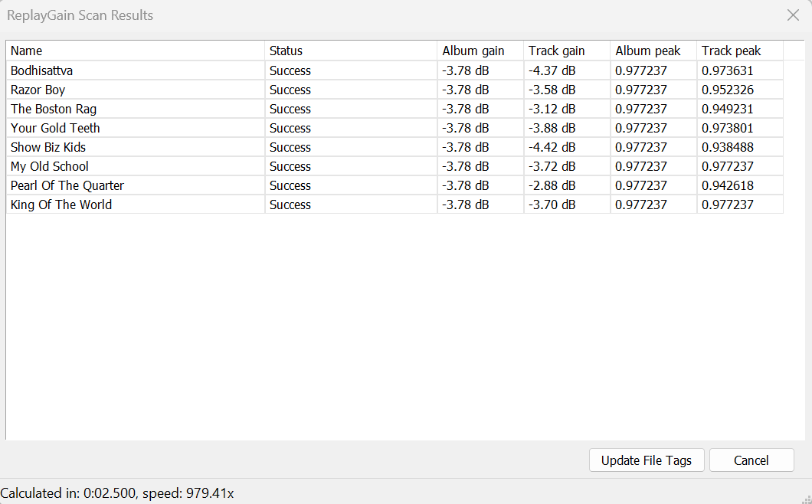This screenshot has width=812, height=504.
Task: Sort by the Track gain column header
Action: click(567, 51)
